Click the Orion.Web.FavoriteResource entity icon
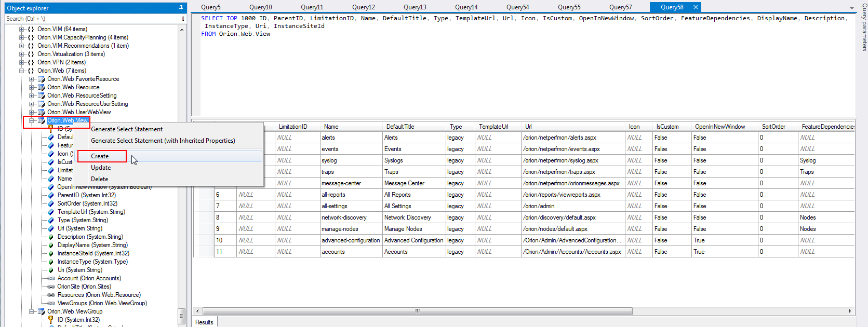This screenshot has height=327, width=868. tap(42, 79)
